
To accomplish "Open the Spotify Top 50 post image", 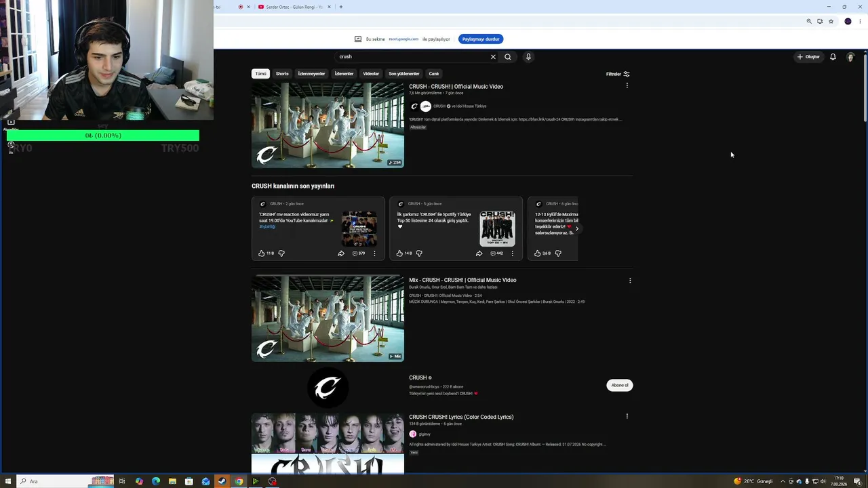I will 497,229.
